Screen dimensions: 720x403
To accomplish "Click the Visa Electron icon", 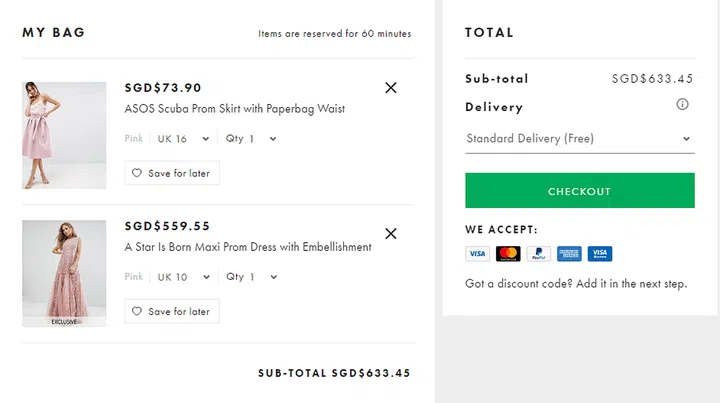I will (600, 254).
